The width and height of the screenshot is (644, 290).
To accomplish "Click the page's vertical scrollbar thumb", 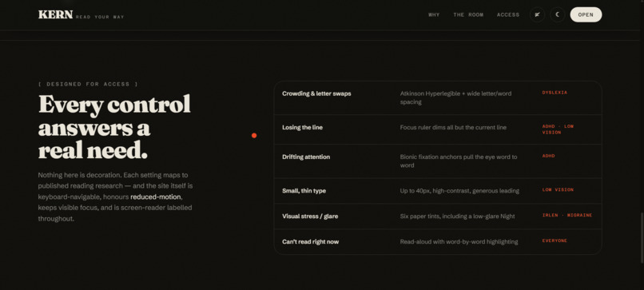I will [x=642, y=237].
